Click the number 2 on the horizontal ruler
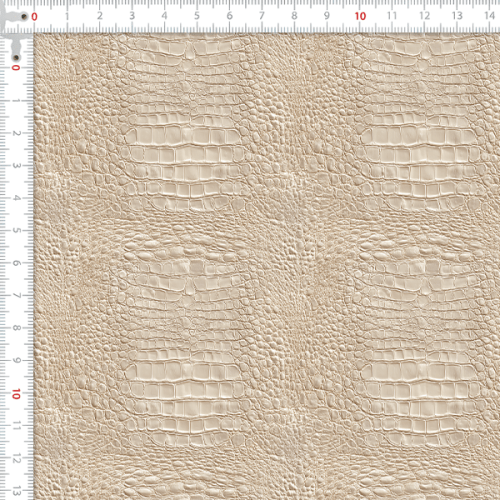The image size is (500, 500). coord(100,16)
